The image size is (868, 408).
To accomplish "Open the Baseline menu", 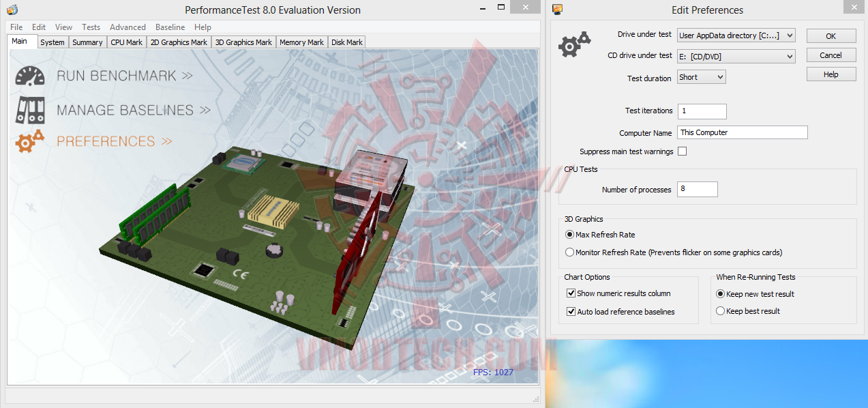I will pos(170,27).
